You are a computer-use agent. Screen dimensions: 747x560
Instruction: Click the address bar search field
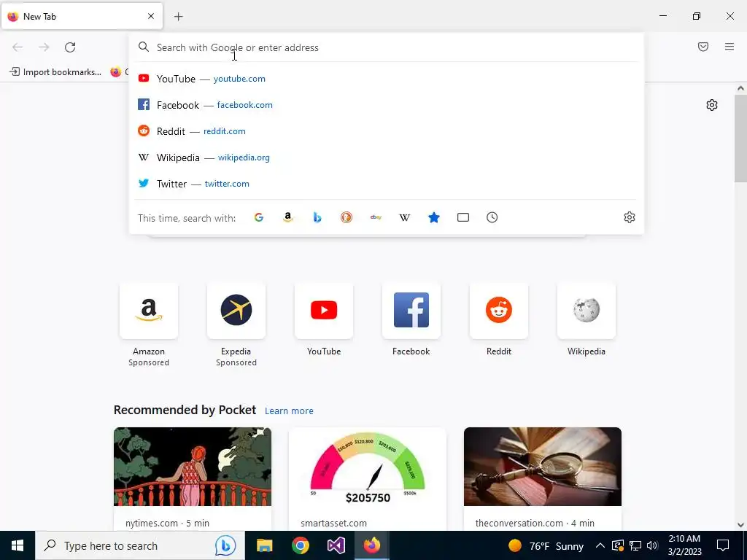[386, 47]
